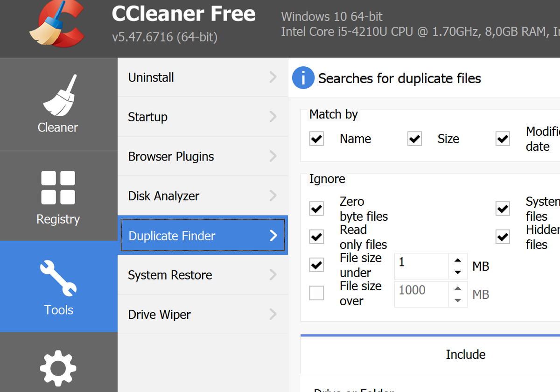Image resolution: width=560 pixels, height=392 pixels.
Task: Click the CCleaner Free title text
Action: point(183,14)
